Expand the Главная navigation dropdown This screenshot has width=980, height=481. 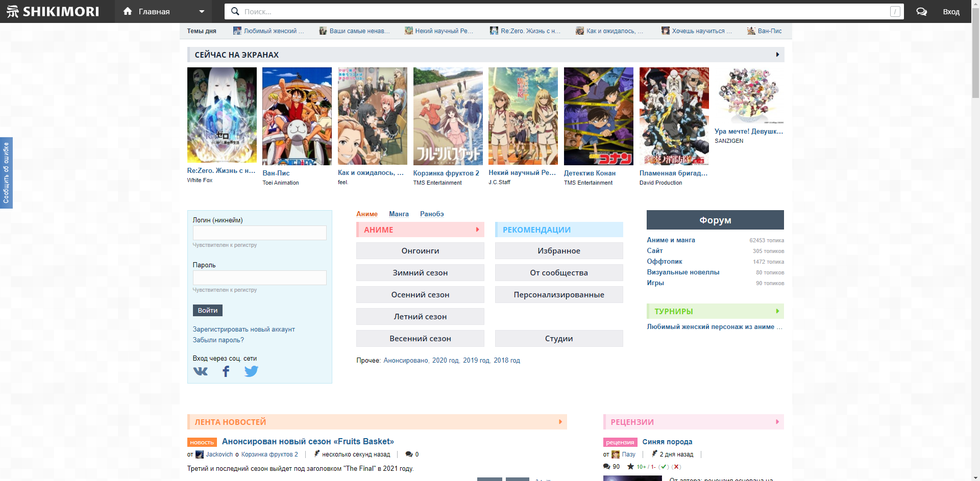[x=202, y=11]
